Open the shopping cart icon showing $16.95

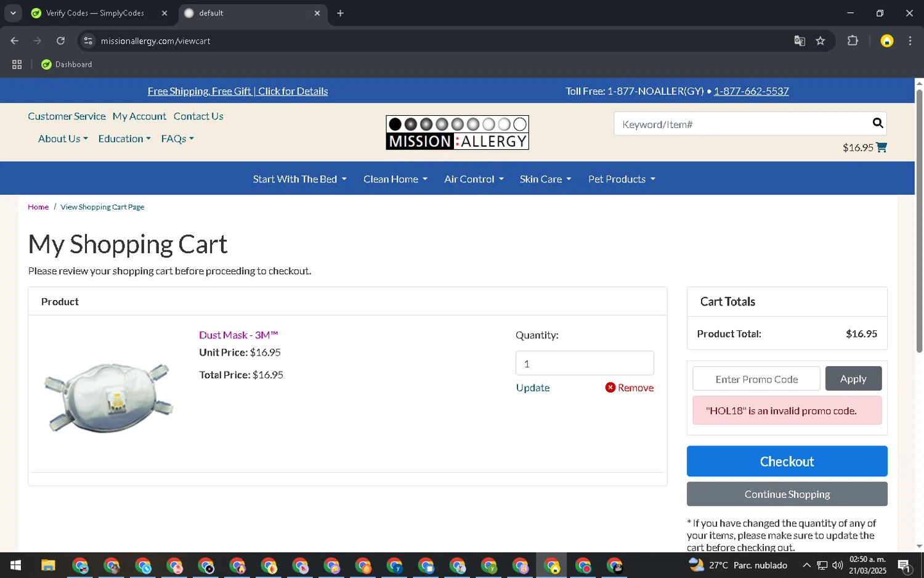point(881,147)
